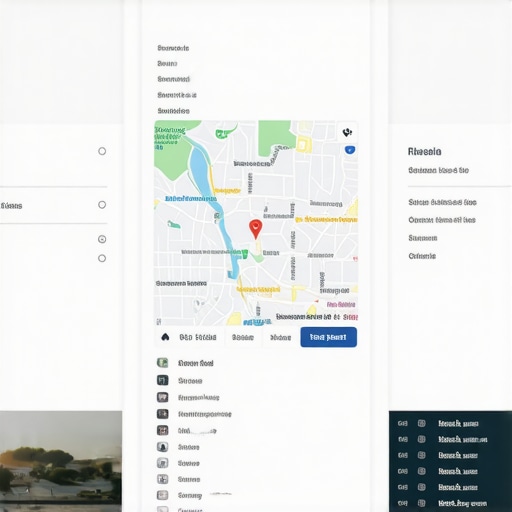The width and height of the screenshot is (512, 512).
Task: Click the icon of the sixth list row under the map
Action: [162, 447]
